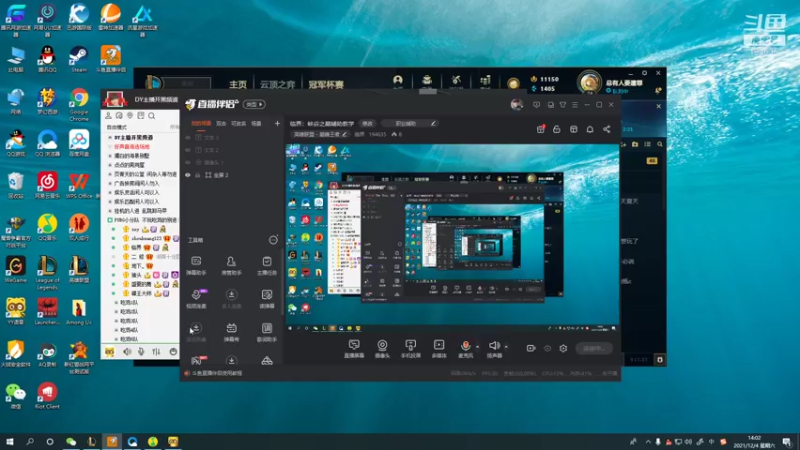The image size is (800, 450).
Task: Expand the PUBG小分队 channel group
Action: coord(110,220)
